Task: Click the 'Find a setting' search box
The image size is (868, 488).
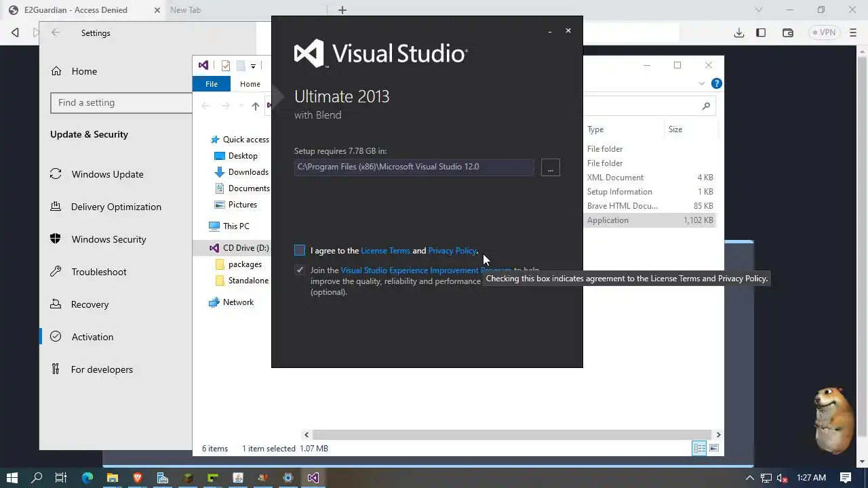Action: click(x=121, y=103)
